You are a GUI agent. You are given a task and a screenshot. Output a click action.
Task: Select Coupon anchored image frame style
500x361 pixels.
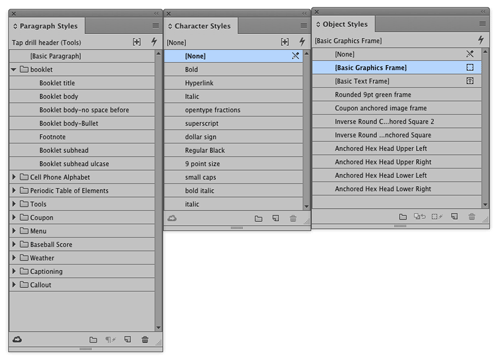[x=397, y=108]
